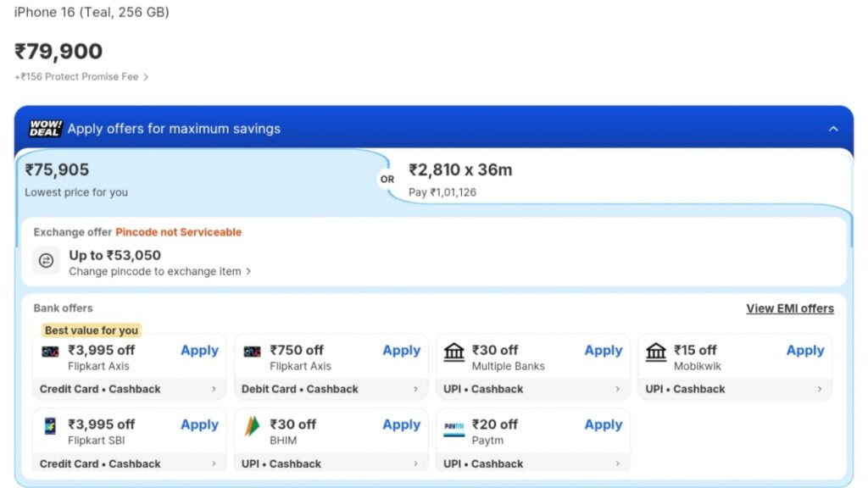Click the Flipkart Axis credit card icon
Screen dimensions: 868x488
(50, 351)
